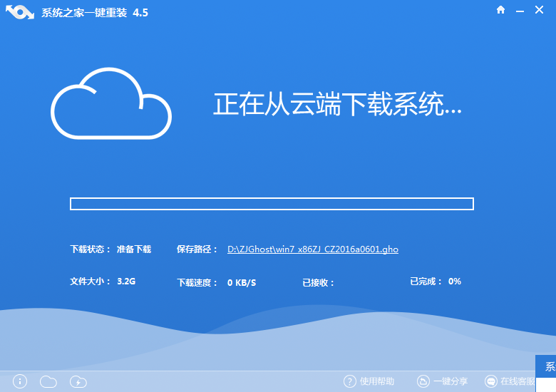Click the share icon beside 一键分享
Screen dimensions: 556x392
coord(423,381)
